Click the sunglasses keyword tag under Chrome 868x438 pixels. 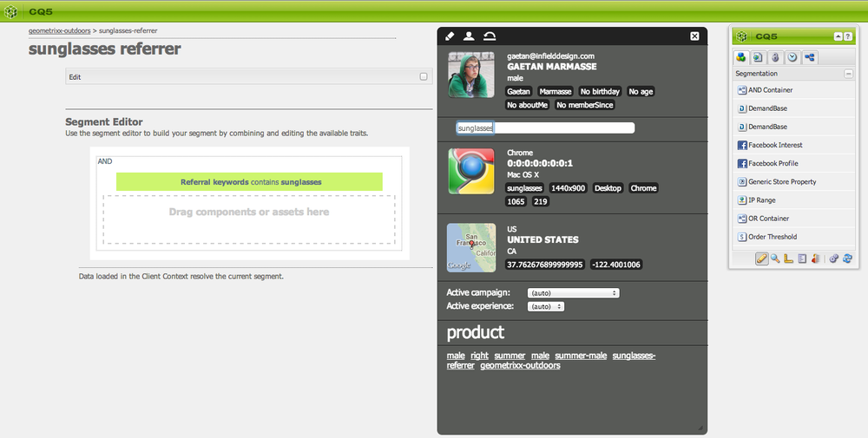[525, 188]
